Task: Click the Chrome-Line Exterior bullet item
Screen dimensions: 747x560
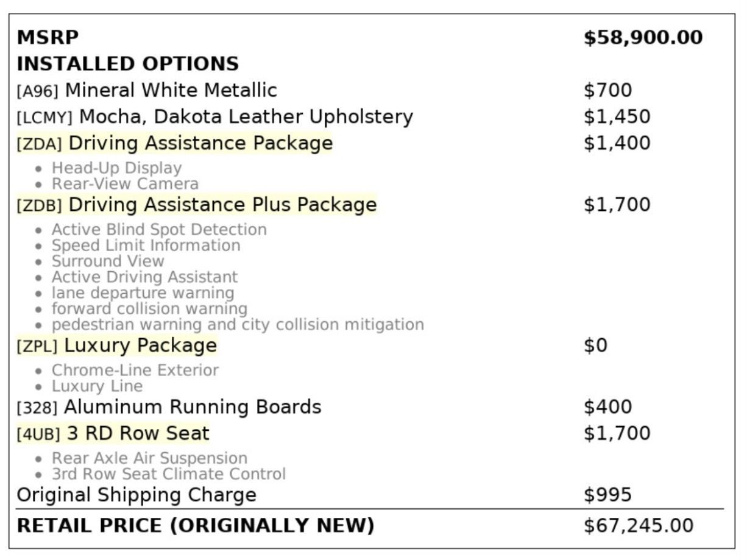Action: point(135,370)
